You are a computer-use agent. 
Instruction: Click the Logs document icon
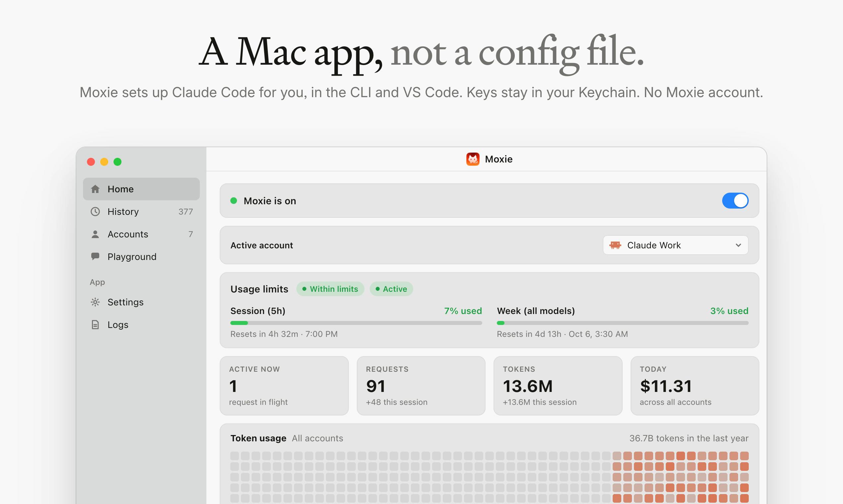tap(95, 325)
